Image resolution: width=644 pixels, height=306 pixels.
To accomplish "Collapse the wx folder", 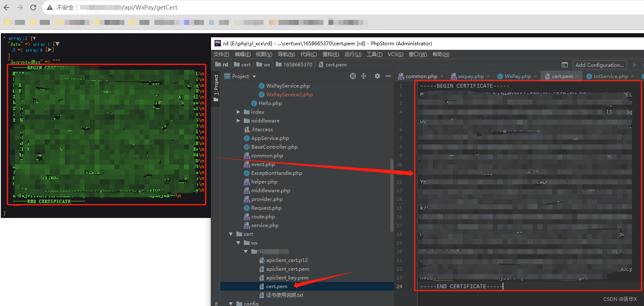I will coord(238,243).
